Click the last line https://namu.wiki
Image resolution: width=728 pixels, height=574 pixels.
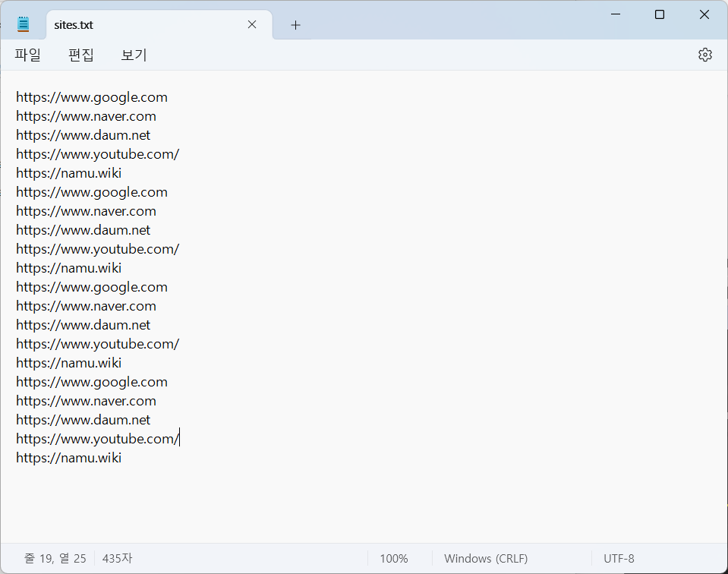(69, 459)
